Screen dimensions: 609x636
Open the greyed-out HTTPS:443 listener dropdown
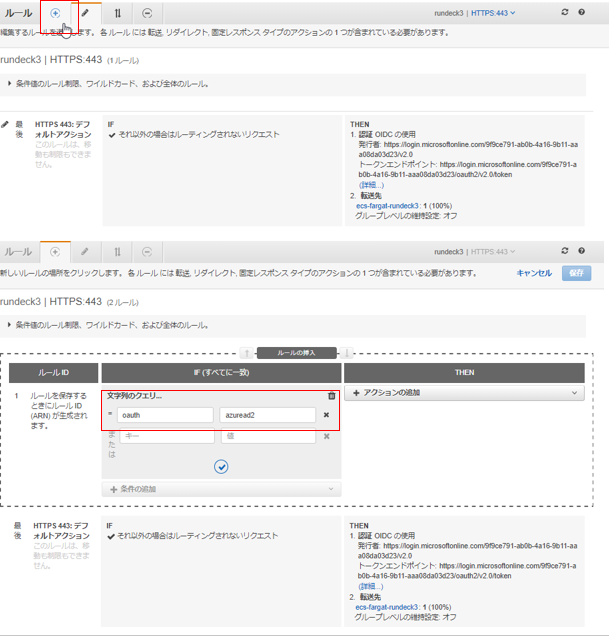[493, 251]
